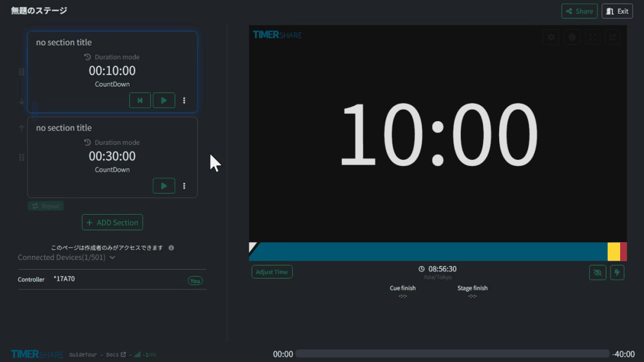This screenshot has height=362, width=644.
Task: Expand the Connected Devices list
Action: (112, 258)
